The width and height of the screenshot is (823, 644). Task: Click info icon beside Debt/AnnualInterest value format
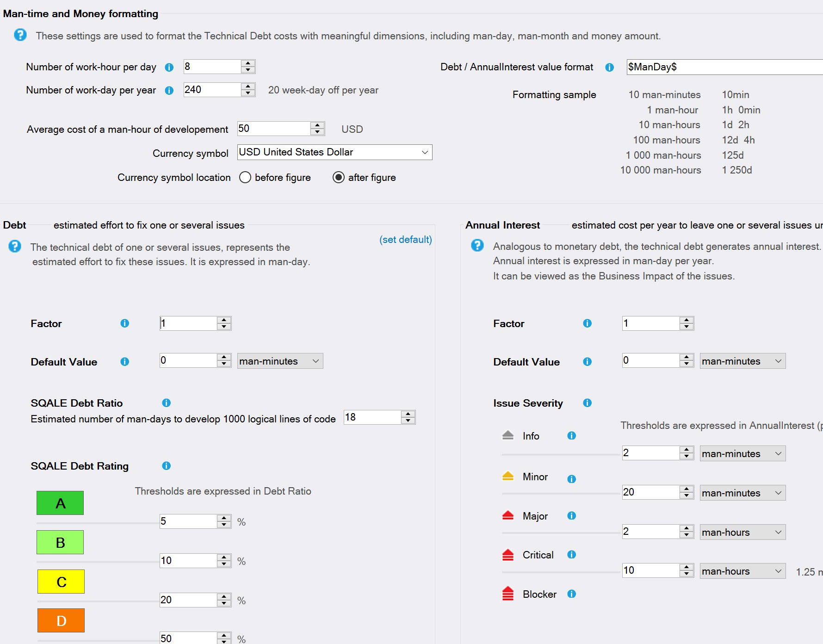pos(610,68)
